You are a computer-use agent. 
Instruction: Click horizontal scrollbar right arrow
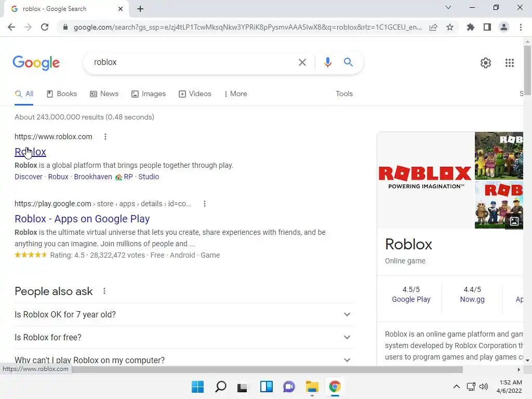pos(518,369)
